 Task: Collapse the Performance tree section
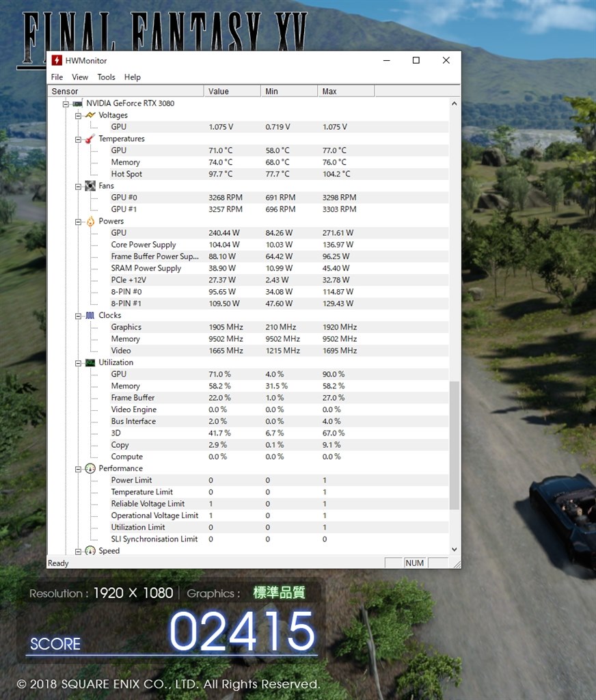(x=78, y=469)
